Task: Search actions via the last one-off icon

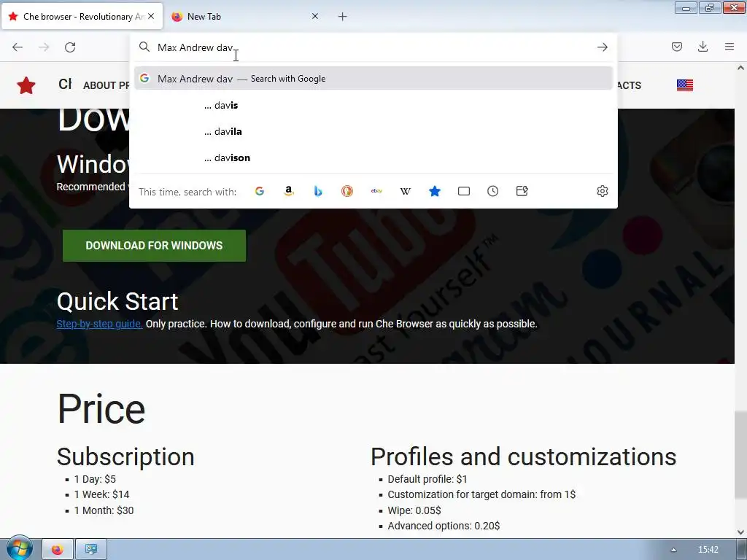Action: pos(522,192)
